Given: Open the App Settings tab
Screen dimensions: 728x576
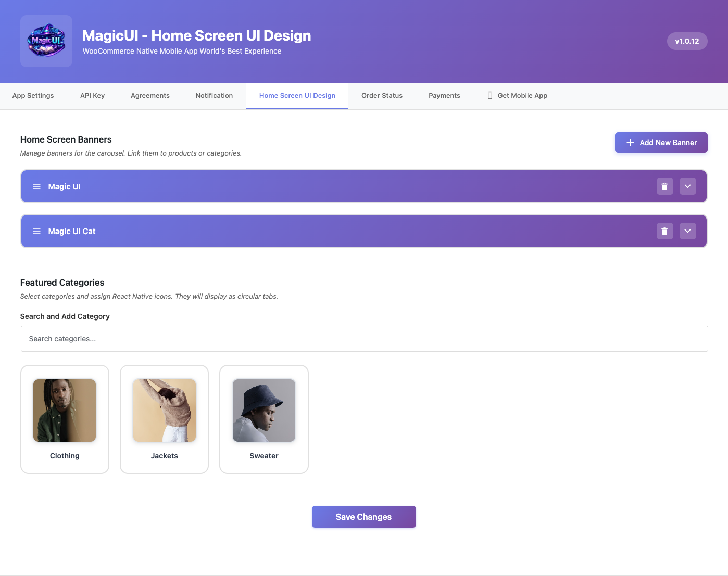Looking at the screenshot, I should tap(33, 96).
